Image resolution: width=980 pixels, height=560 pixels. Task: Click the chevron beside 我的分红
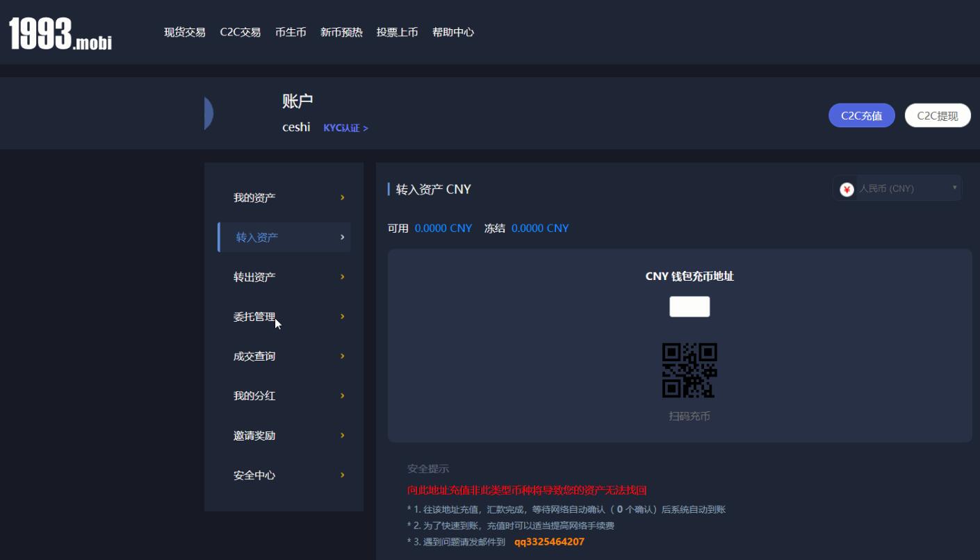coord(342,395)
